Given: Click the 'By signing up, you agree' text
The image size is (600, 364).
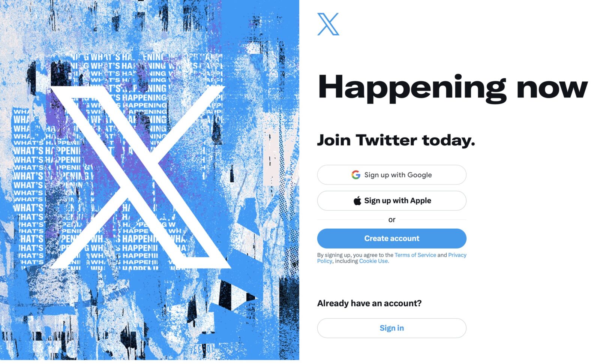Looking at the screenshot, I should pos(352,255).
